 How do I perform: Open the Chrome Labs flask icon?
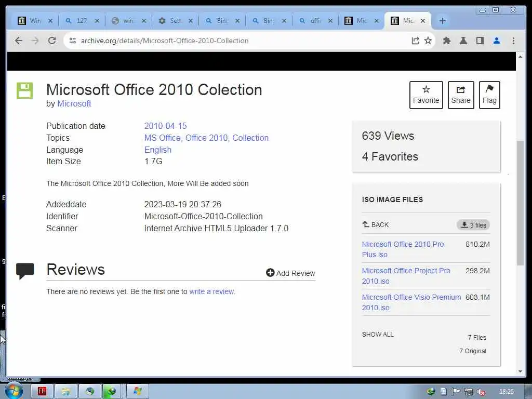coord(463,41)
